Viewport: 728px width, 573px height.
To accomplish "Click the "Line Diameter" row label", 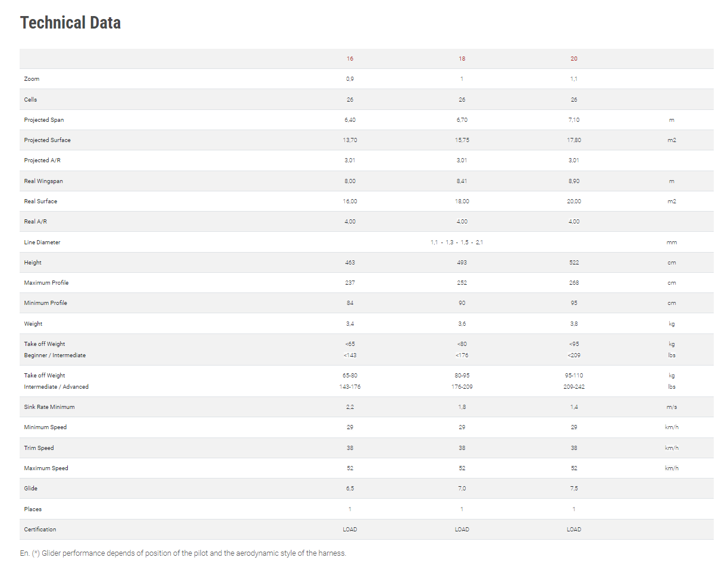I will point(42,243).
